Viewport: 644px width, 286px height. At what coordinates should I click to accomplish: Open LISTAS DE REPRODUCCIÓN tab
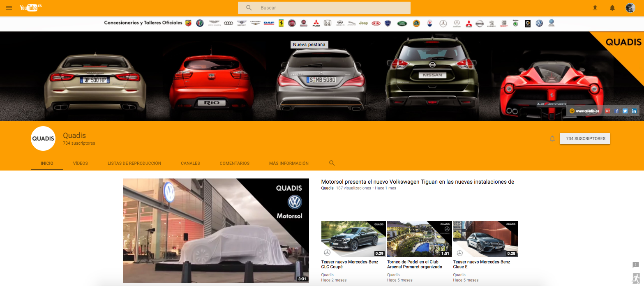134,163
